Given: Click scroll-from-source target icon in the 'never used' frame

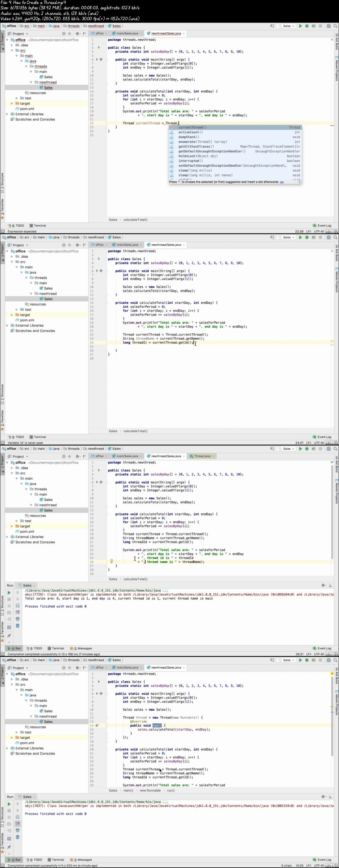Looking at the screenshot, I should point(64,245).
